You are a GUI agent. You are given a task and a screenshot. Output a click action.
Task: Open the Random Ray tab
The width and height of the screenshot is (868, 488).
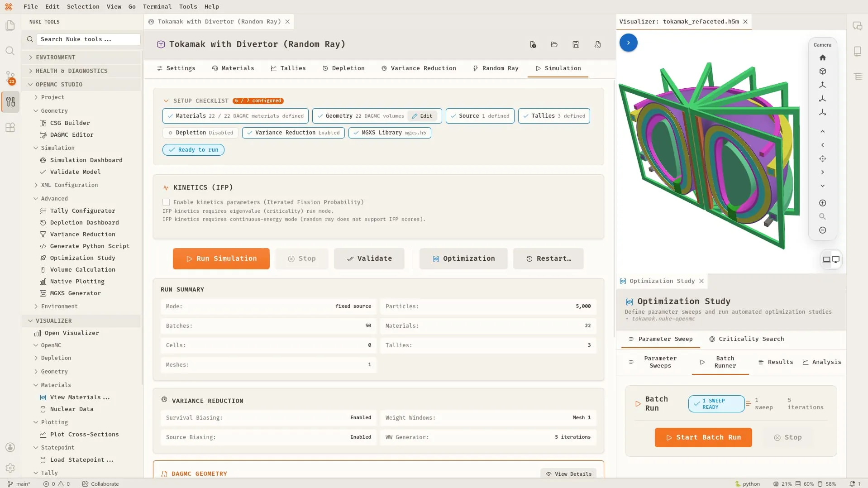click(x=496, y=68)
